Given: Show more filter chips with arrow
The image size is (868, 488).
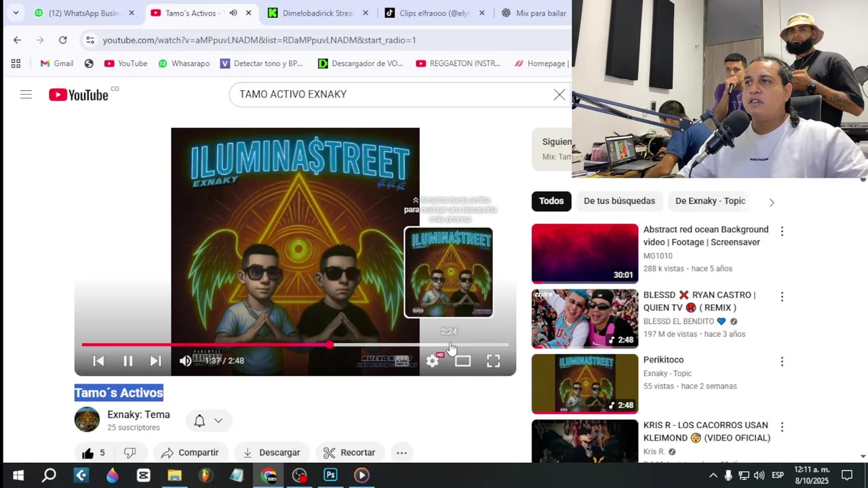Looking at the screenshot, I should [771, 202].
